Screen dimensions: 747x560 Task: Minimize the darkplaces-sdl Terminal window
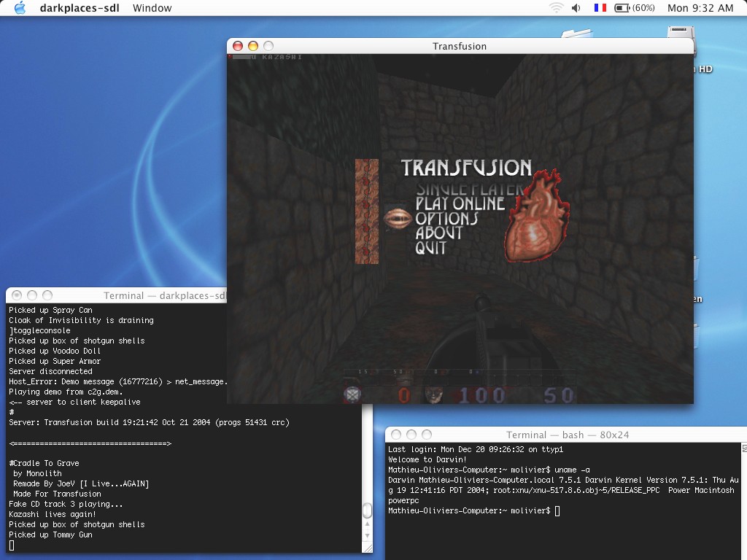(32, 295)
